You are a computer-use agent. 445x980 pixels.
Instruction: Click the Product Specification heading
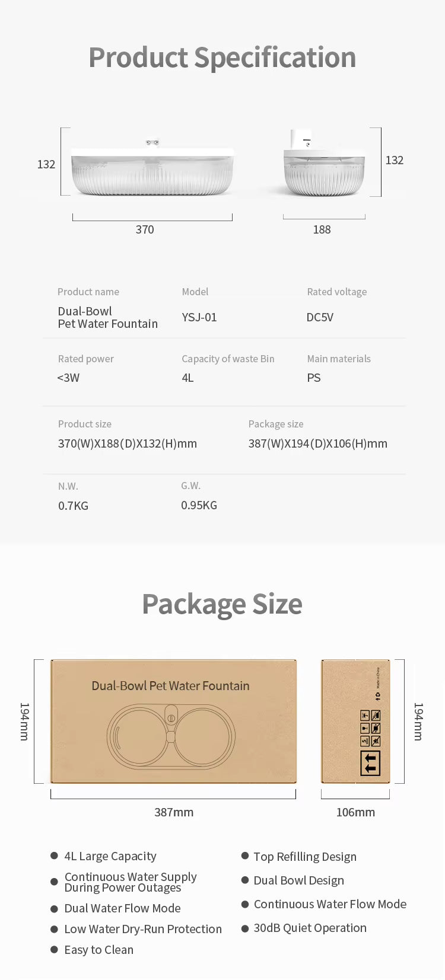[x=223, y=58]
